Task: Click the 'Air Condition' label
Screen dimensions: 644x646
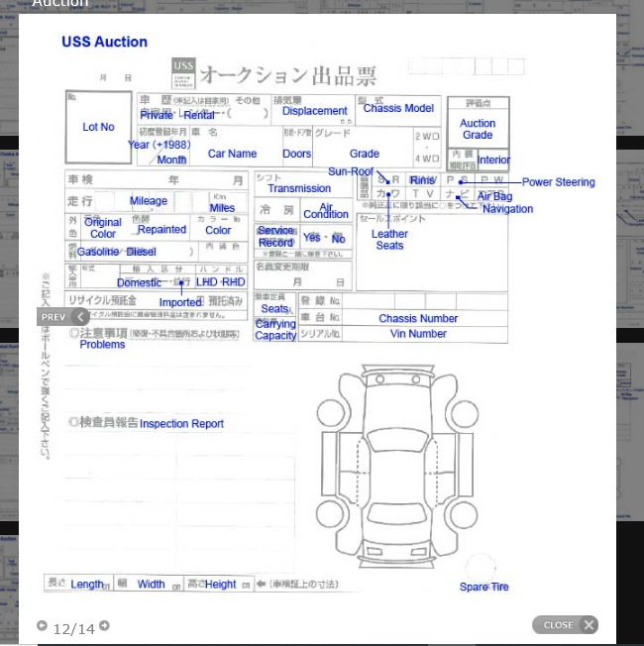Action: [x=326, y=210]
